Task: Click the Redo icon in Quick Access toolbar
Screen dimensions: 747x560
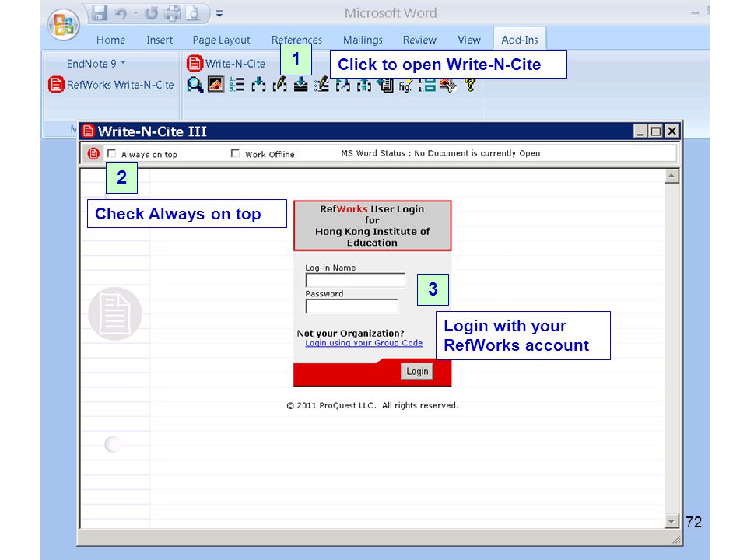Action: tap(152, 13)
